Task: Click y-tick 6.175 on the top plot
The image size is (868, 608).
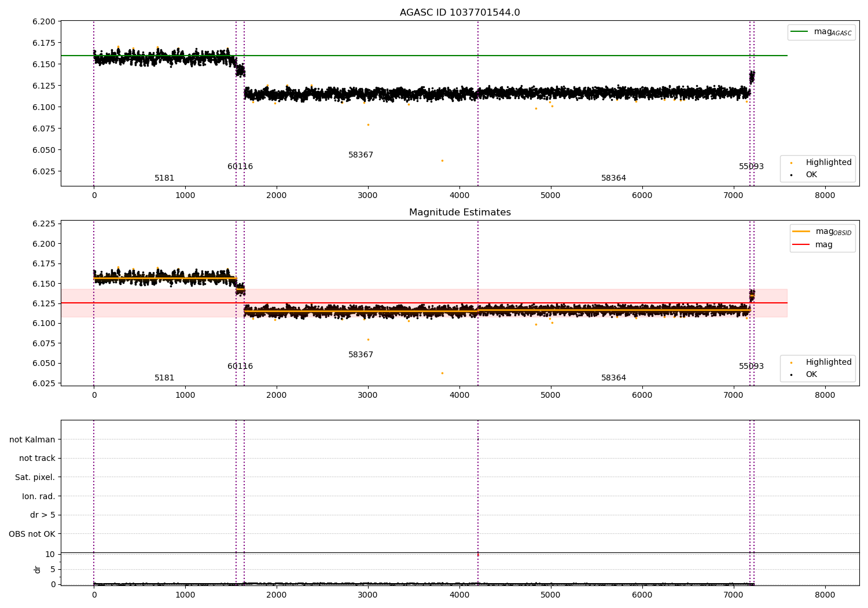Action: point(44,43)
